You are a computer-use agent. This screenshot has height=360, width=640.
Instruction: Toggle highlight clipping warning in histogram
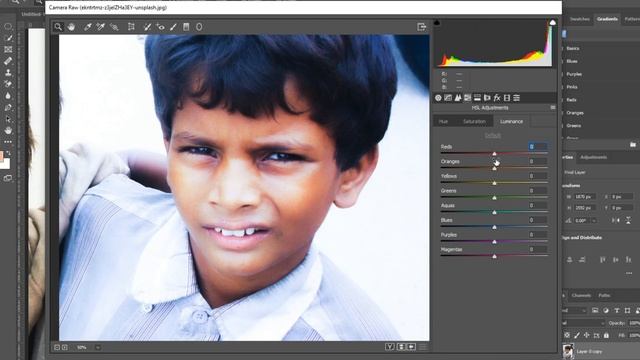553,23
